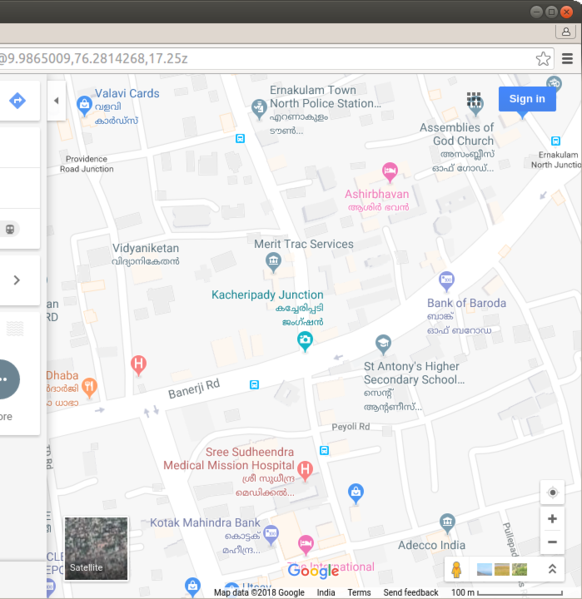Click the Google logo on map
582x599 pixels.
tap(313, 571)
